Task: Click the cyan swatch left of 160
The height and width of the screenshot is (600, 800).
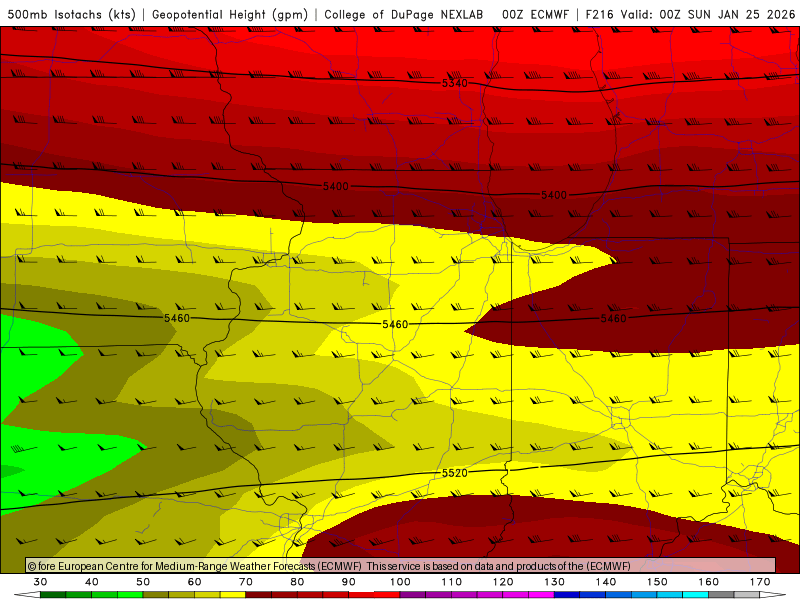Action: pos(695,595)
